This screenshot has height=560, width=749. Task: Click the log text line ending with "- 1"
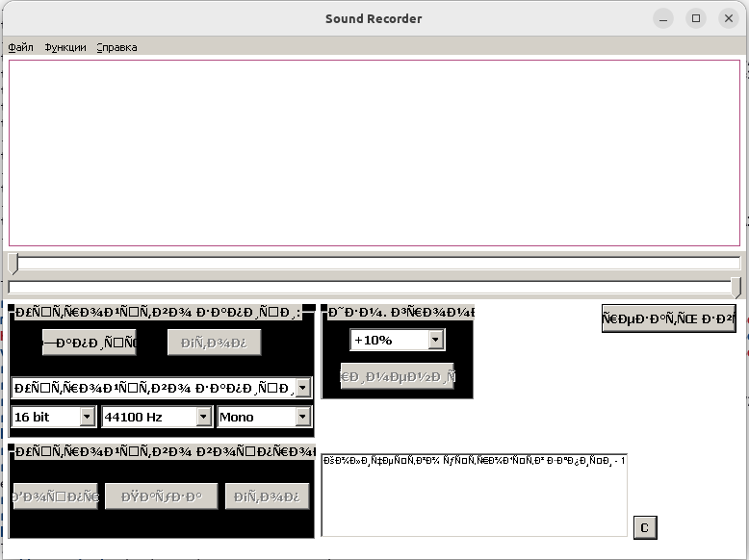(475, 461)
